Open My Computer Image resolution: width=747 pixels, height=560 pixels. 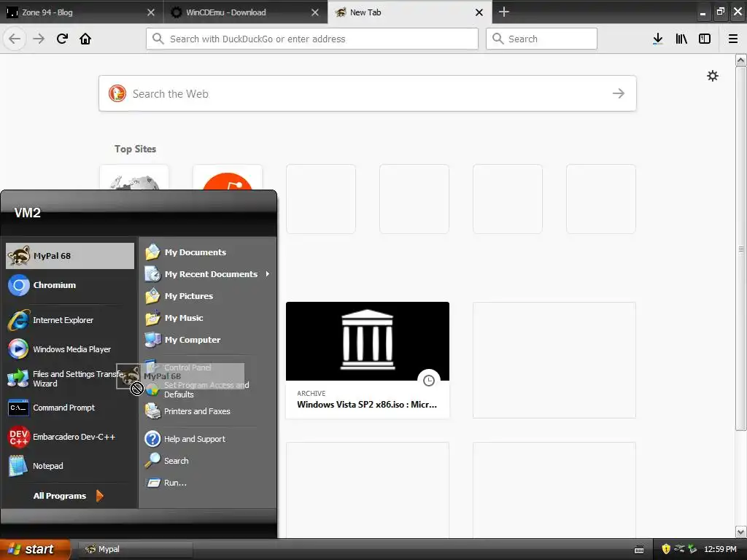pyautogui.click(x=208, y=340)
